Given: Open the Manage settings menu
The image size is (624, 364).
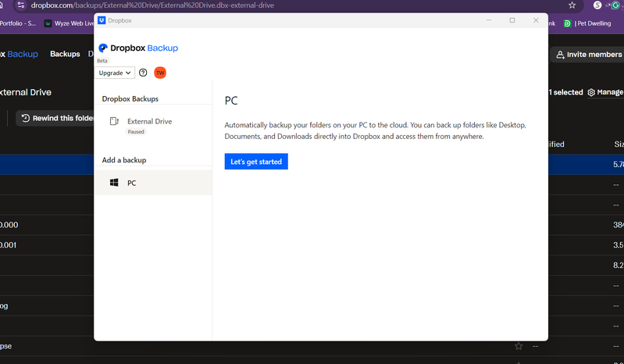Looking at the screenshot, I should (605, 92).
